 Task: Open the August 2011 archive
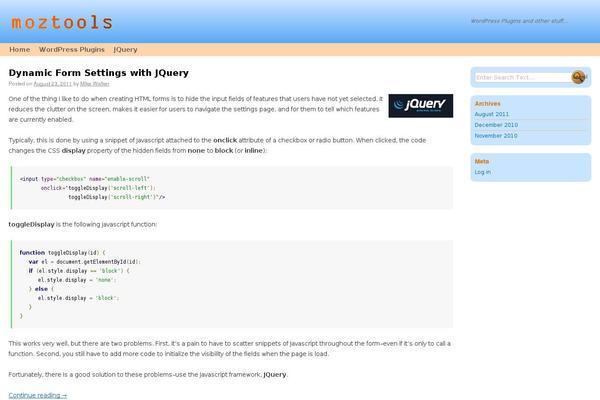492,114
